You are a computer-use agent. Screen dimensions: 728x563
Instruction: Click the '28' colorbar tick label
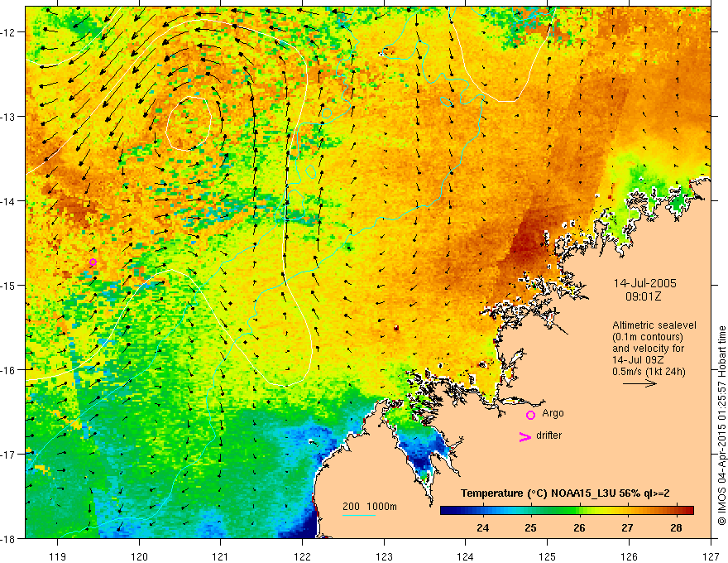[x=676, y=527]
